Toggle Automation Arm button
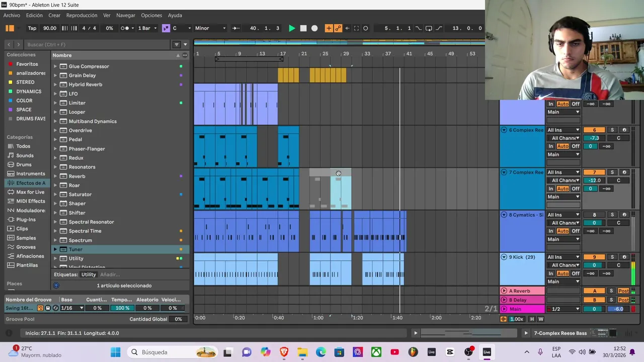This screenshot has height=362, width=644. point(338,28)
